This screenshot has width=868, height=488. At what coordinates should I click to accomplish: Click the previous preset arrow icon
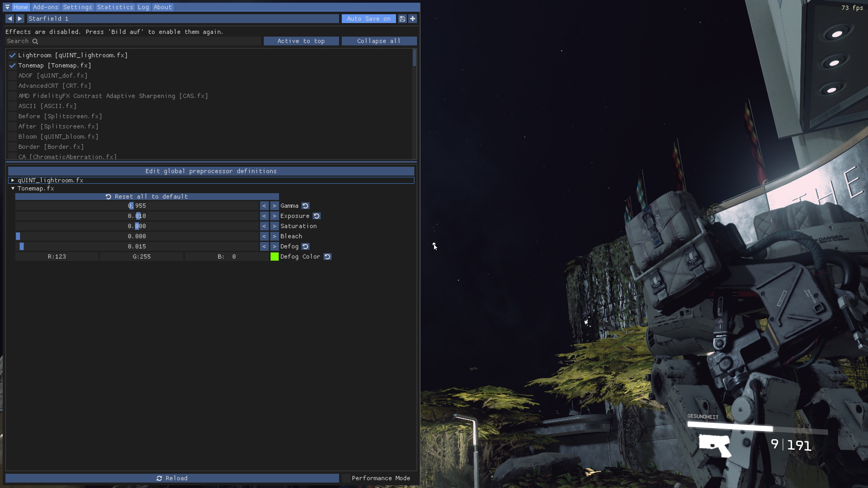(x=10, y=19)
